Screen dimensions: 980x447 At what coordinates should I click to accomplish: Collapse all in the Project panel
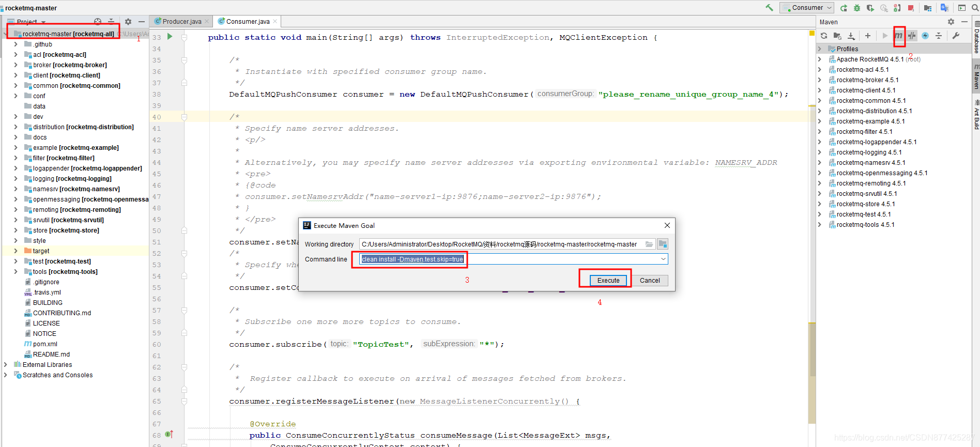pyautogui.click(x=111, y=22)
